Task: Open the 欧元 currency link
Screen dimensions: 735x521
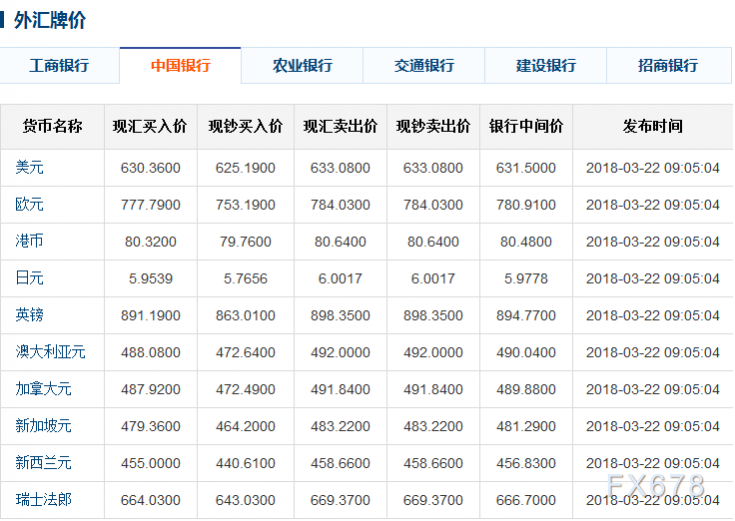Action: pyautogui.click(x=29, y=204)
